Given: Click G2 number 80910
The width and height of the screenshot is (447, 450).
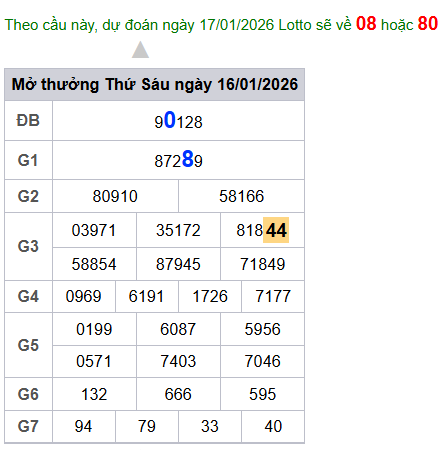Looking at the screenshot, I should [x=115, y=196].
